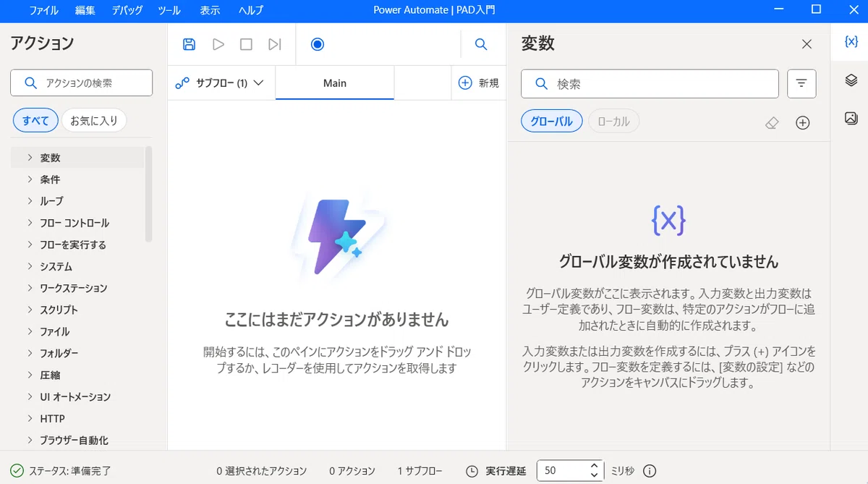Open the サブフロー (1) dropdown
Screen dimensions: 868x484
[x=219, y=83]
